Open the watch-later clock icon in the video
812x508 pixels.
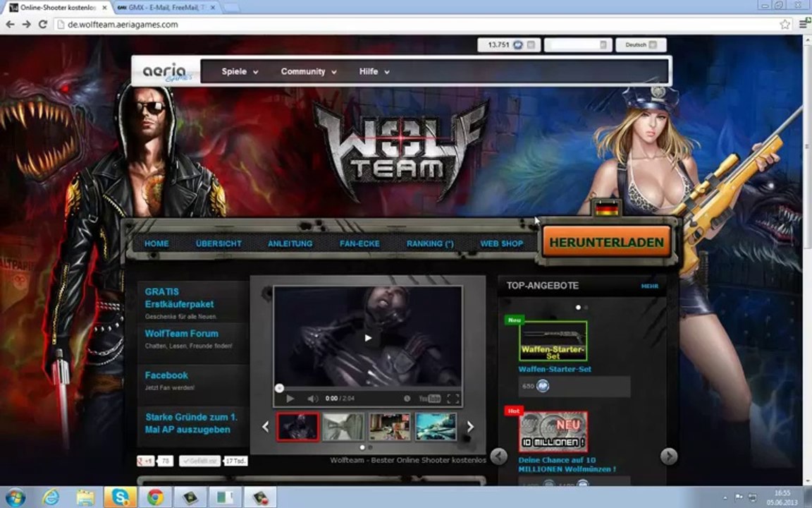pyautogui.click(x=407, y=398)
